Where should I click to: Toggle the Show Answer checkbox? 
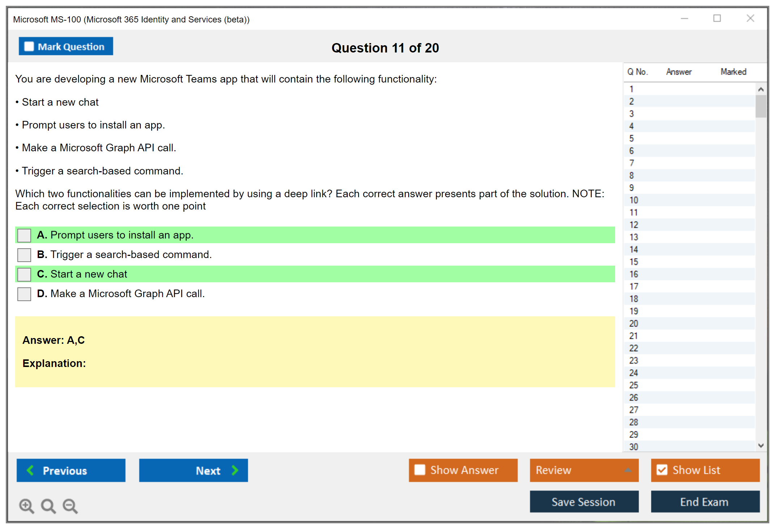(x=420, y=470)
